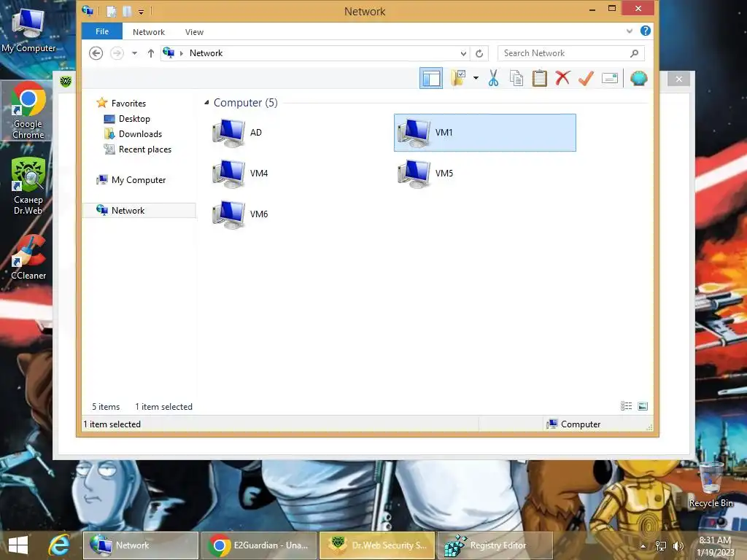Image resolution: width=747 pixels, height=560 pixels.
Task: Select the VM6 computer
Action: 239,214
